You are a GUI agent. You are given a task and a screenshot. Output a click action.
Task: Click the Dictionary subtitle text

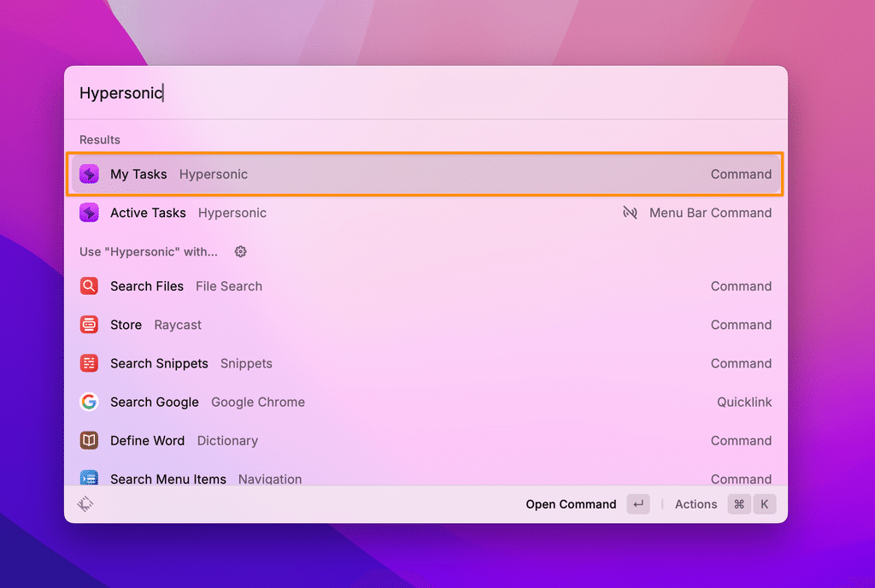tap(227, 441)
